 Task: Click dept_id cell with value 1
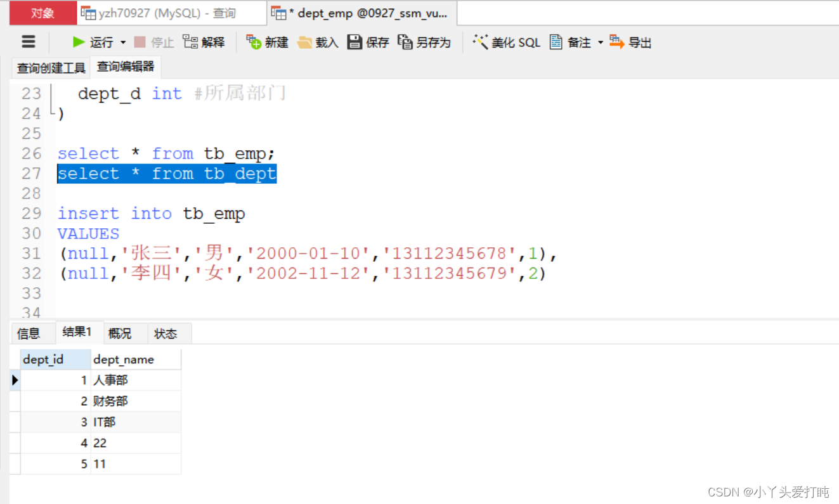coord(56,380)
